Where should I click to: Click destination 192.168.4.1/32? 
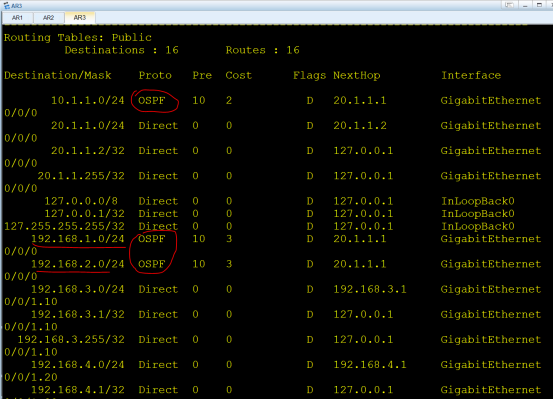click(78, 390)
